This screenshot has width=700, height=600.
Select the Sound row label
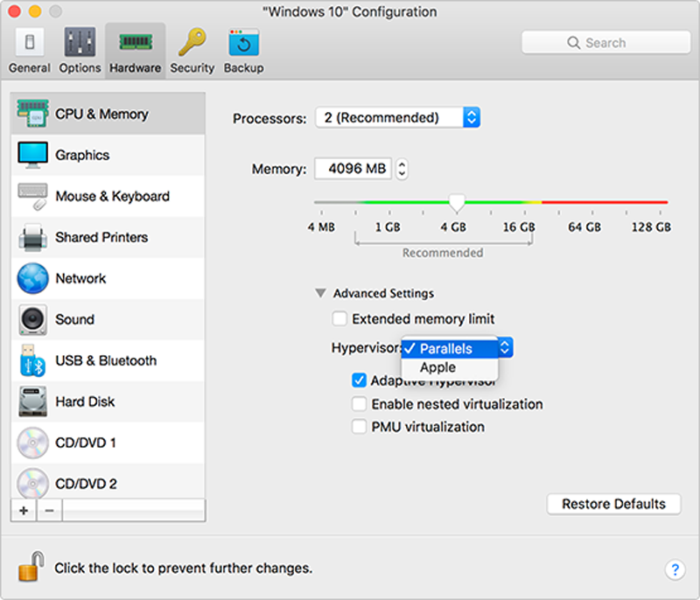pos(75,319)
